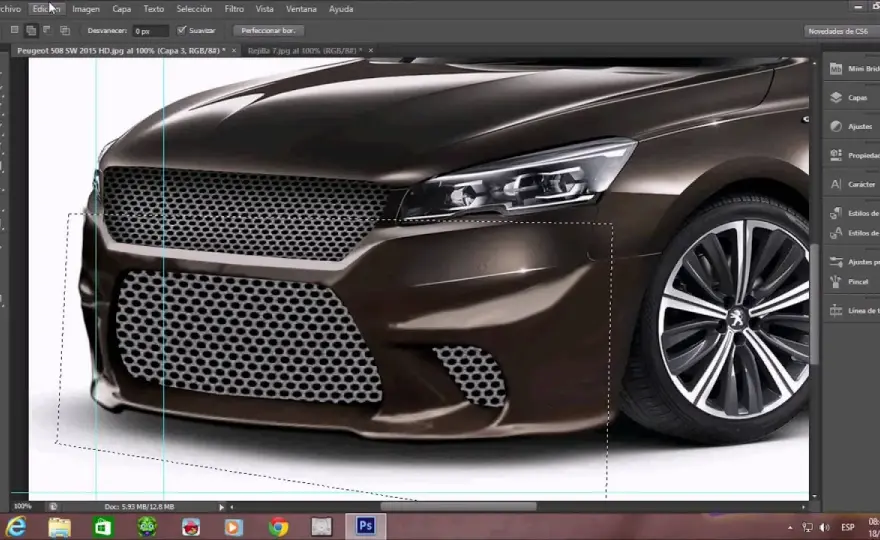Open the Ayuda menu
Image resolution: width=880 pixels, height=540 pixels.
[341, 9]
